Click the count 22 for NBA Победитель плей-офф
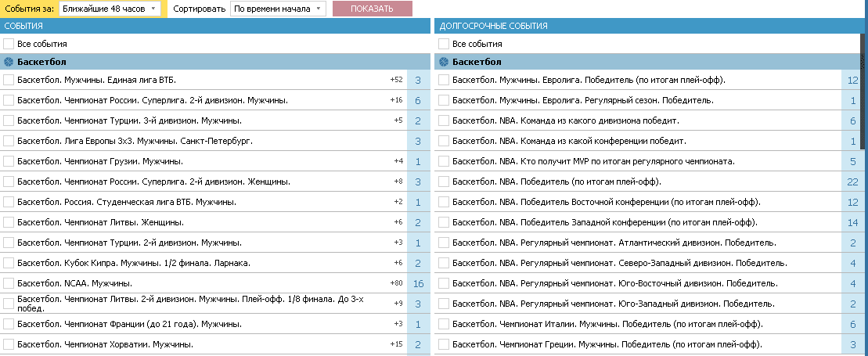Screen dimensions: 868x356 852,182
